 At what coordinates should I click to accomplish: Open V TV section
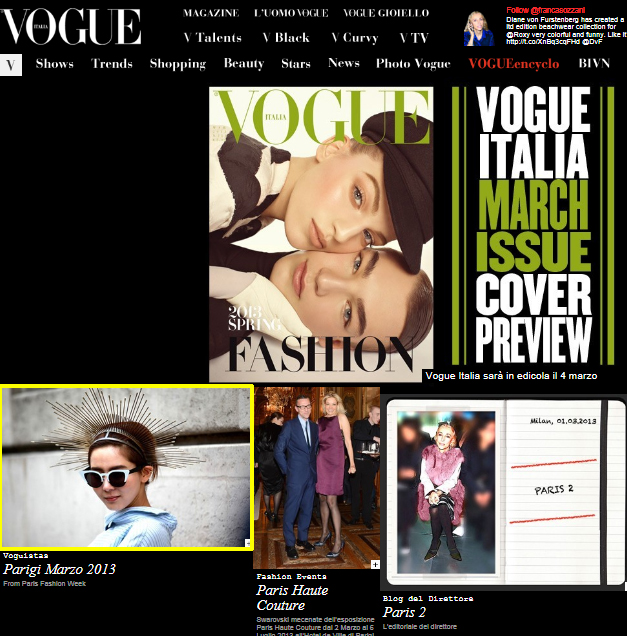click(x=414, y=38)
